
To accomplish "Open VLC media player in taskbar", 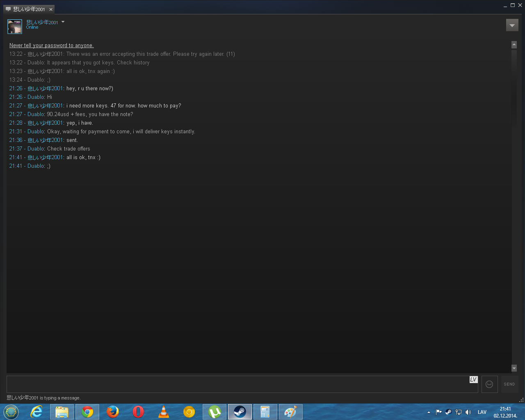I will (164, 412).
